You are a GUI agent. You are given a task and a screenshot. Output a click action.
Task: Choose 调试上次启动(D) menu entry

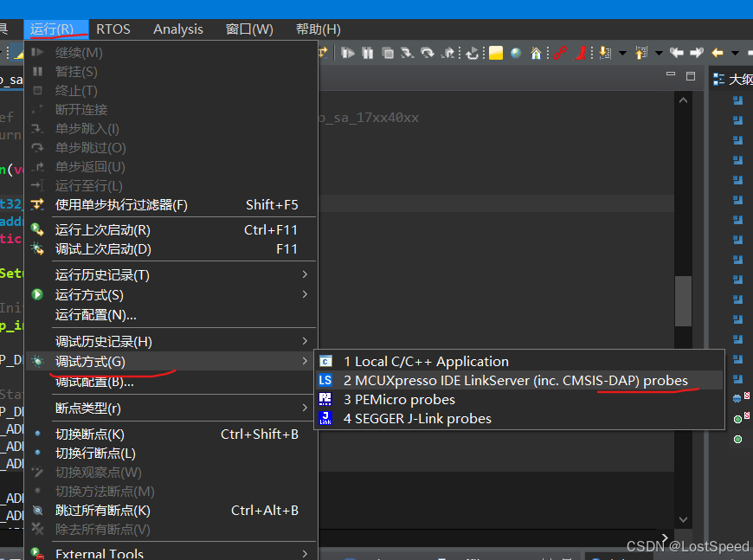[170, 249]
